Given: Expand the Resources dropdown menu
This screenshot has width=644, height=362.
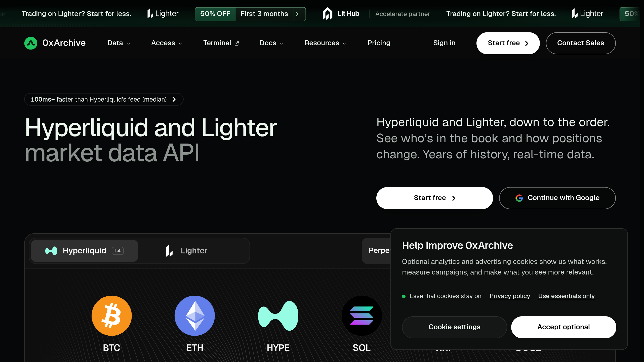Looking at the screenshot, I should pyautogui.click(x=325, y=43).
